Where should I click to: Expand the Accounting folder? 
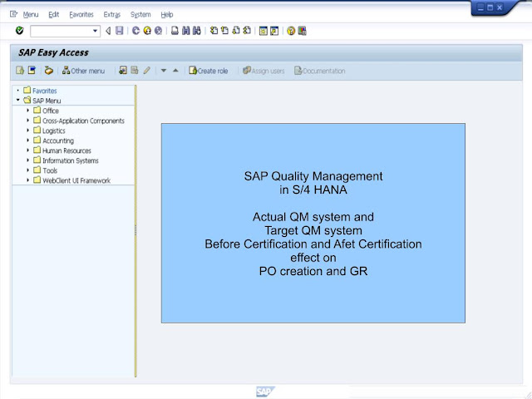pyautogui.click(x=27, y=140)
